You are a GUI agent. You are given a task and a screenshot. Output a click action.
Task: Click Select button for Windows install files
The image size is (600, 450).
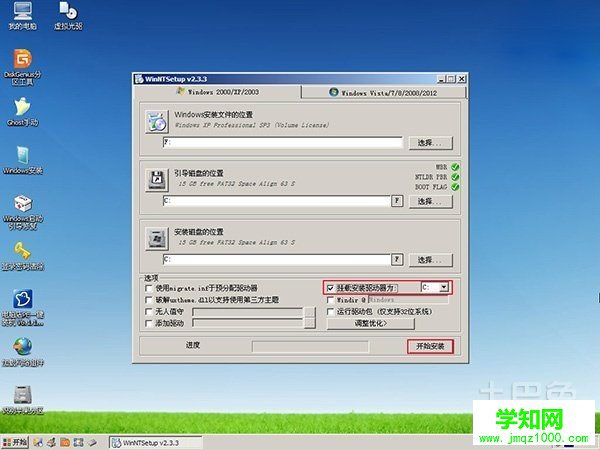coord(430,143)
